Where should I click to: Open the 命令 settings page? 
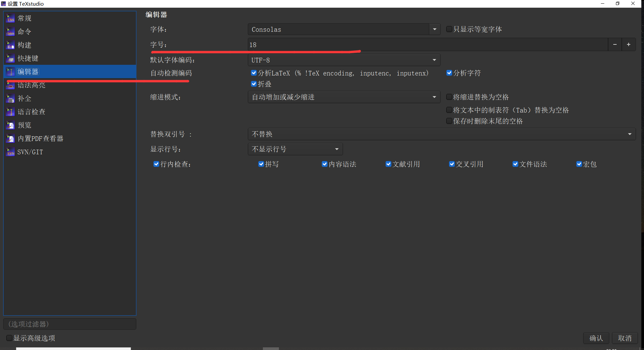click(70, 32)
